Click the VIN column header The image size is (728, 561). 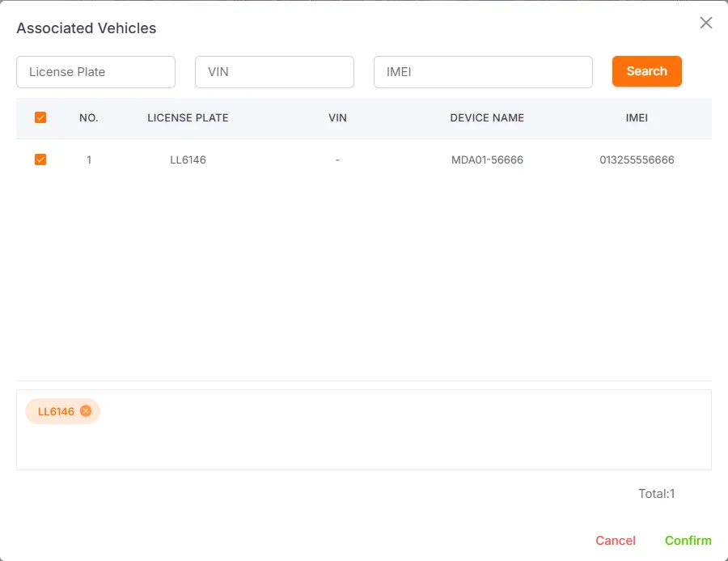(337, 117)
